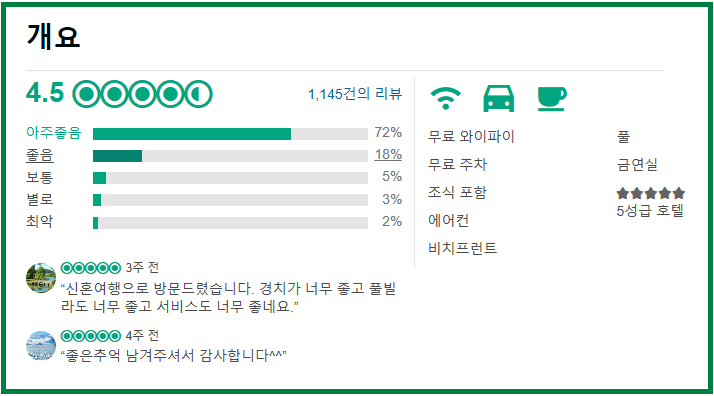Click the car parking icon
The height and width of the screenshot is (396, 714).
pyautogui.click(x=499, y=98)
